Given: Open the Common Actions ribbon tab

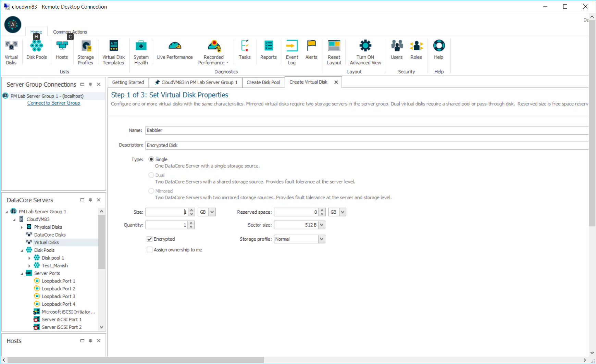Looking at the screenshot, I should (70, 32).
